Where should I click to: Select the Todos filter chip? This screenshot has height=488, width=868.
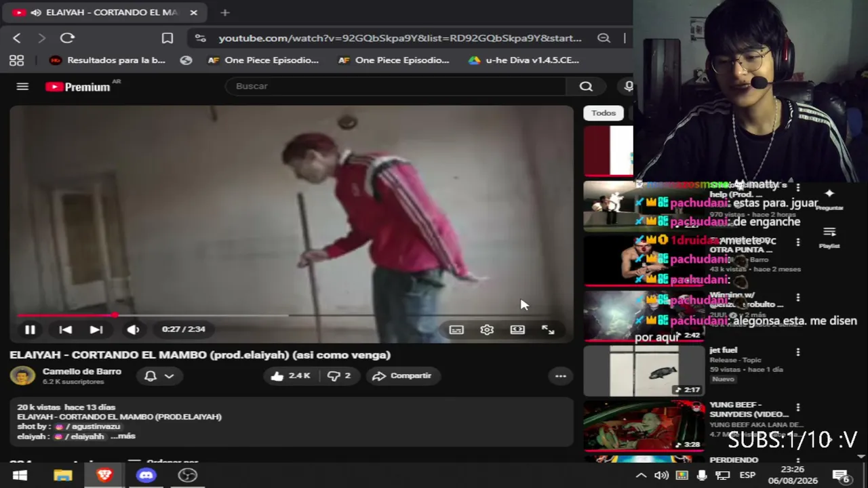604,113
